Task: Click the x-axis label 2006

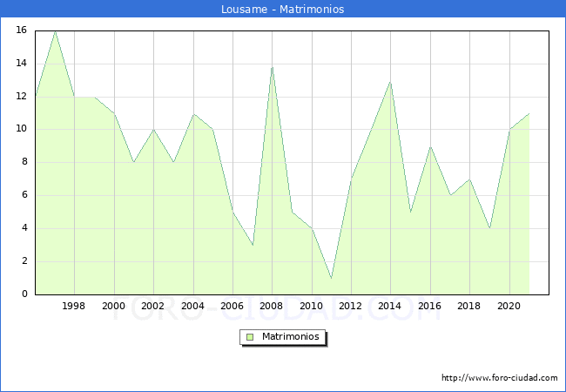Action: [x=232, y=306]
